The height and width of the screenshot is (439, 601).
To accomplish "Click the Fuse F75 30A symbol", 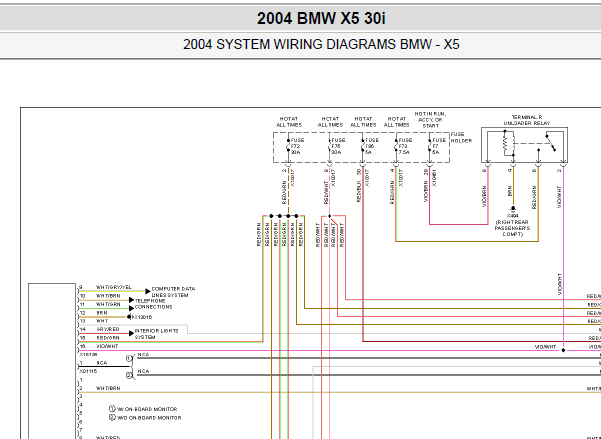I will point(329,146).
